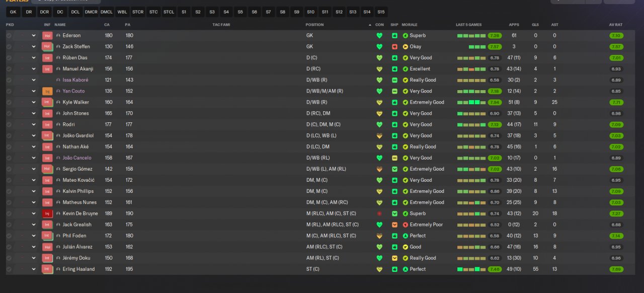The width and height of the screenshot is (644, 293).
Task: Click Ederson's Hol status badge
Action: [x=47, y=36]
